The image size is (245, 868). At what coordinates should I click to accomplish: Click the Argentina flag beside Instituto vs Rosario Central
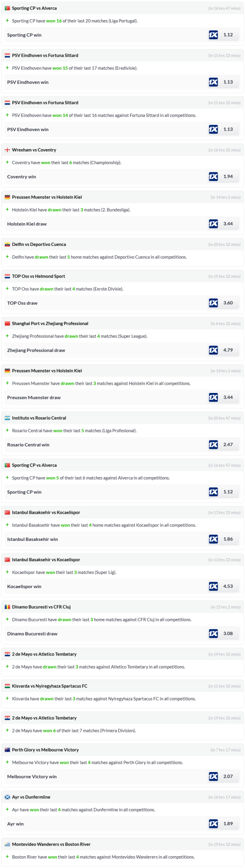tap(7, 418)
